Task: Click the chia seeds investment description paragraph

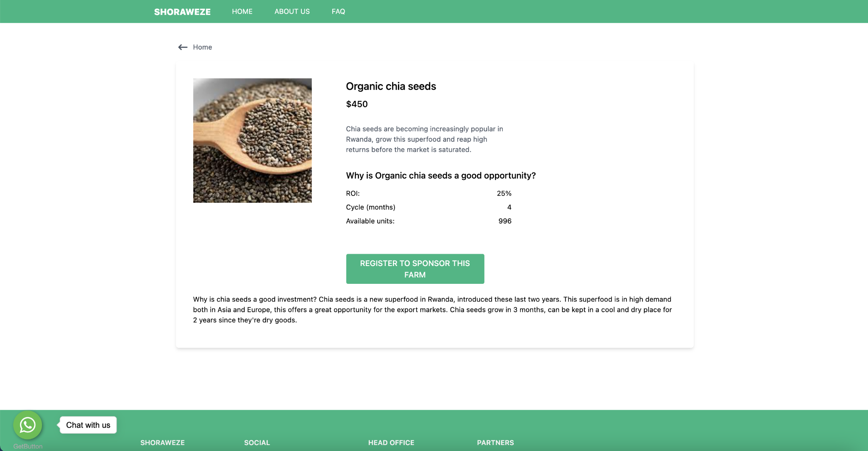Action: pyautogui.click(x=432, y=310)
